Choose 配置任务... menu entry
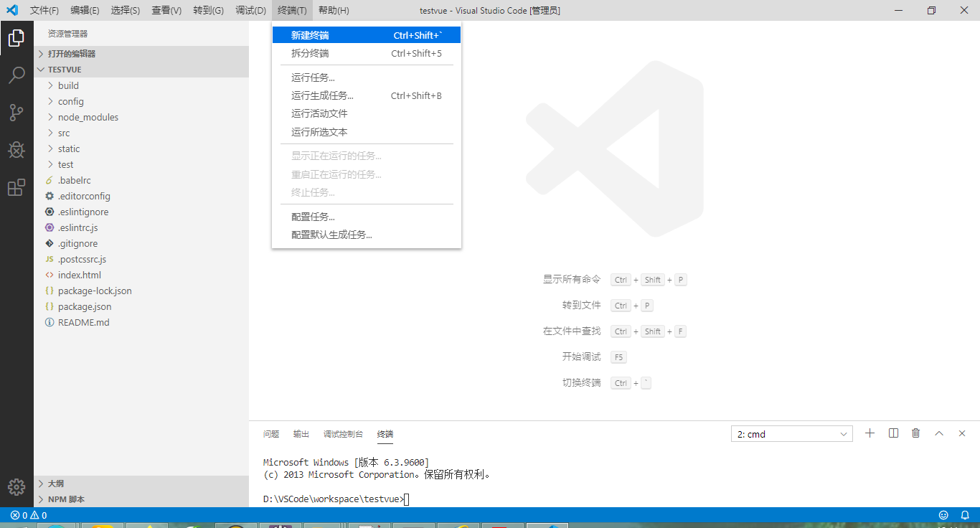The height and width of the screenshot is (528, 980). coord(367,217)
